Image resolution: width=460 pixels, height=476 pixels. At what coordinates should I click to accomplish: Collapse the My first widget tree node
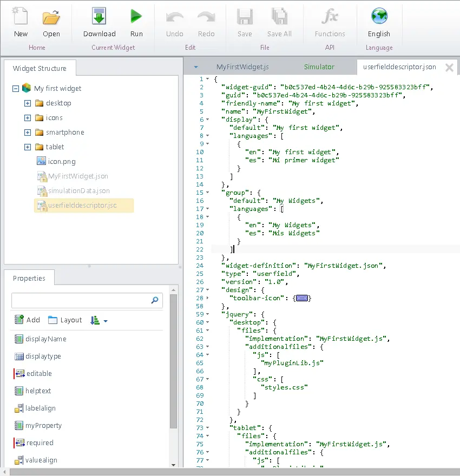pos(16,88)
